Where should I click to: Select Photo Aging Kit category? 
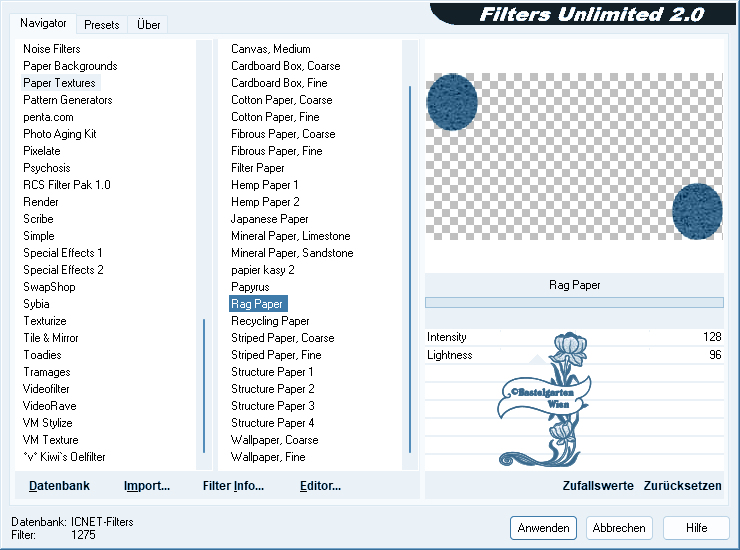pos(60,134)
